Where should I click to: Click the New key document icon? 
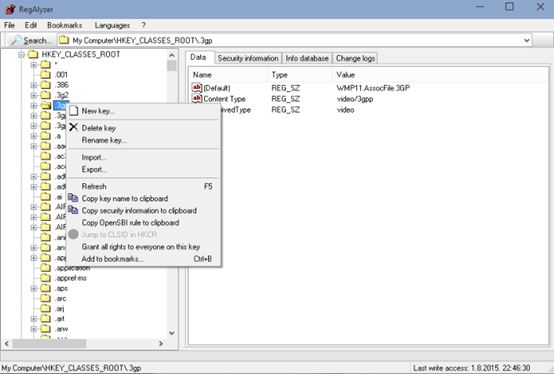[73, 111]
